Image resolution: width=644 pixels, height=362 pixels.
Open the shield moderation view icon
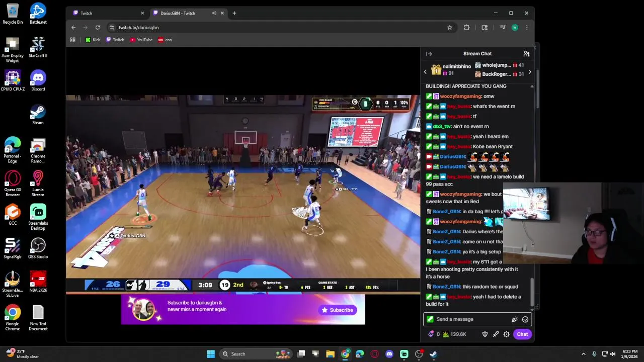point(485,334)
